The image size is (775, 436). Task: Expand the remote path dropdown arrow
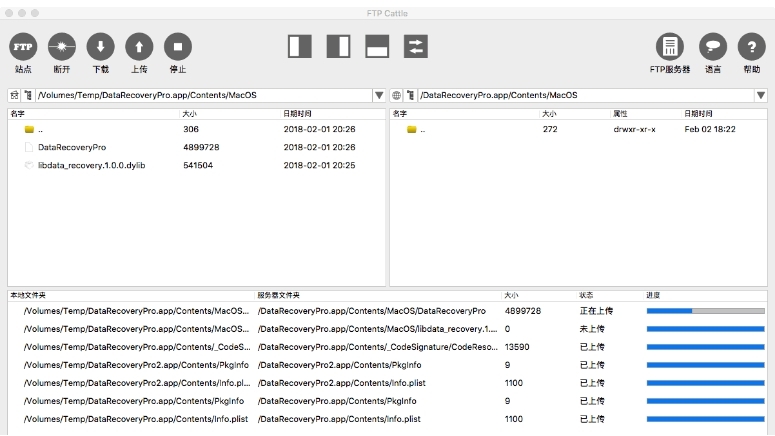[x=761, y=95]
